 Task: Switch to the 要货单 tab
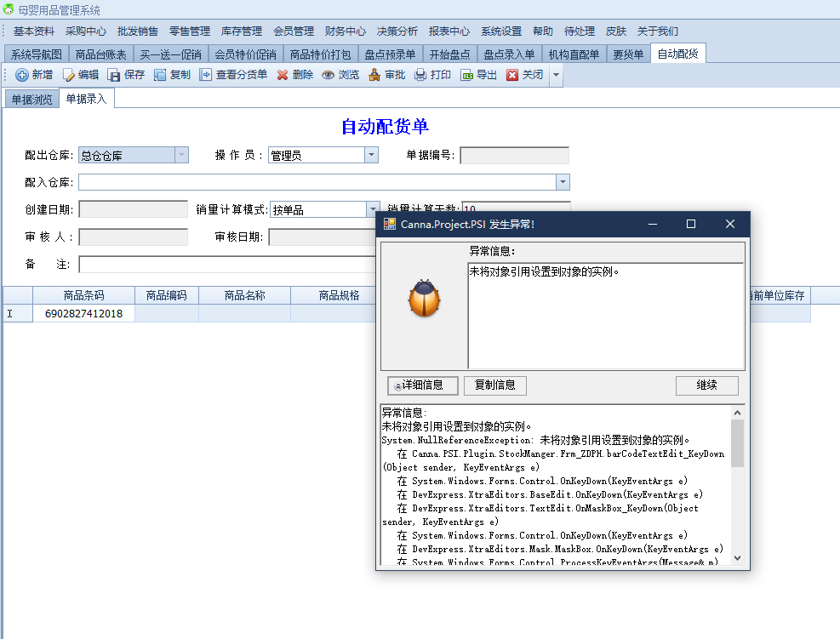[628, 54]
